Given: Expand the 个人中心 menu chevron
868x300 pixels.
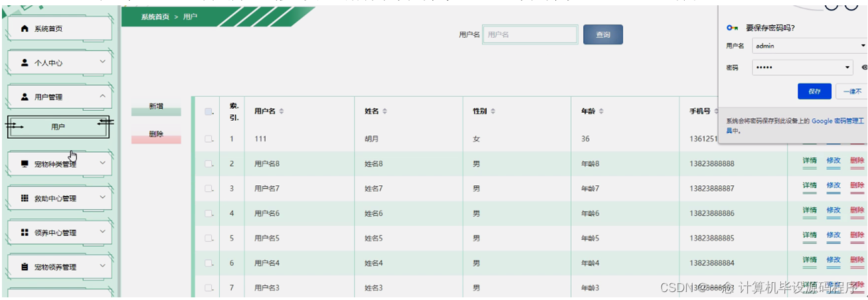Looking at the screenshot, I should [x=102, y=62].
